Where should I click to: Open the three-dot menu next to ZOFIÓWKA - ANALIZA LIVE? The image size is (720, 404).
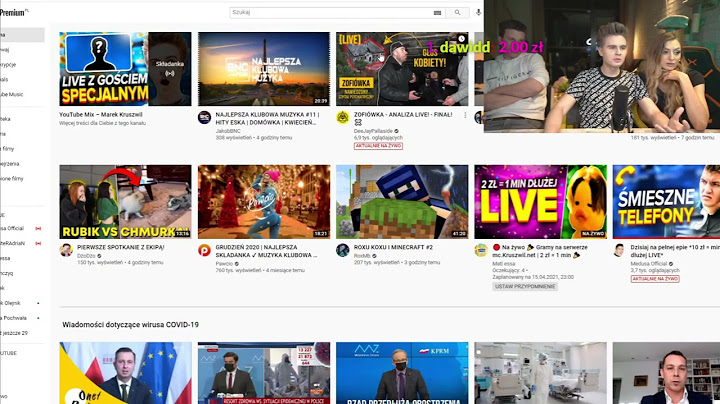465,115
